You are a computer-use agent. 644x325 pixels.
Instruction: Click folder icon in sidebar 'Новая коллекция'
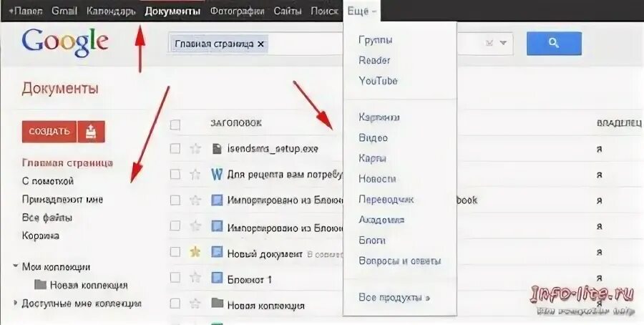40,284
